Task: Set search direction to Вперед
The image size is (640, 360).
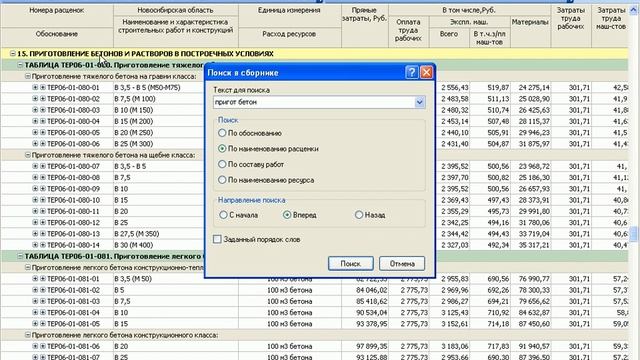Action: [287, 215]
